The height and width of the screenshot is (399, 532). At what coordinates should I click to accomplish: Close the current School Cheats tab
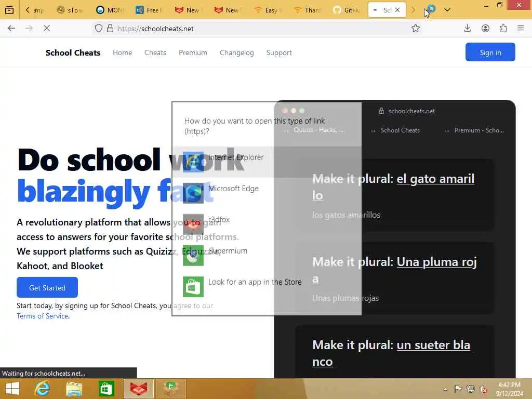click(397, 10)
